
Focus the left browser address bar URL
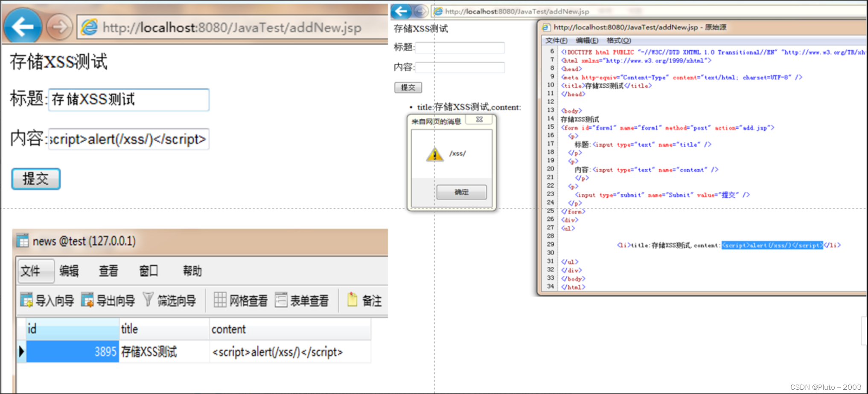pyautogui.click(x=232, y=28)
